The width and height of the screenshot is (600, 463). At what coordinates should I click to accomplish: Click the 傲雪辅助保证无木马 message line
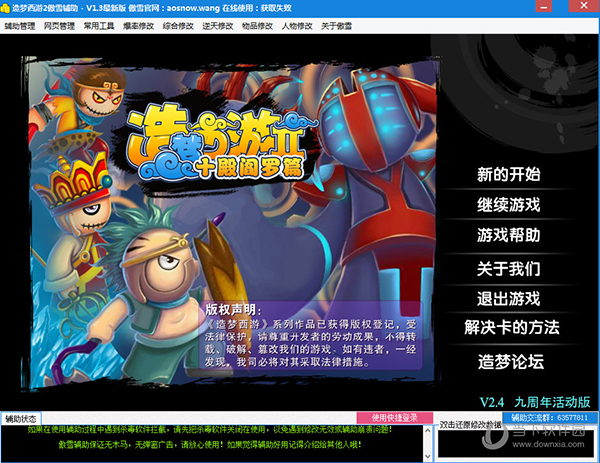pyautogui.click(x=210, y=444)
